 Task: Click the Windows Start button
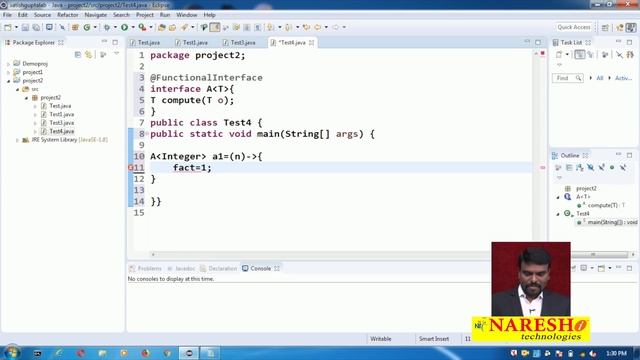[x=11, y=352]
